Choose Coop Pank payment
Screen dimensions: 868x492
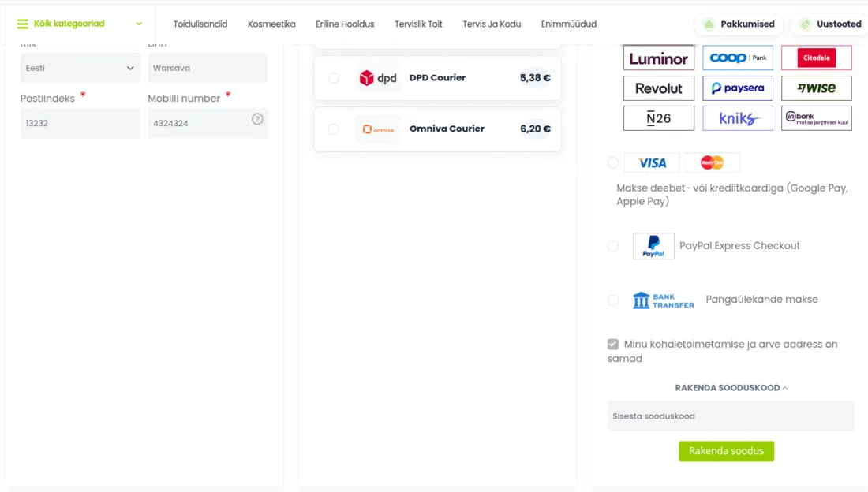[x=738, y=58]
